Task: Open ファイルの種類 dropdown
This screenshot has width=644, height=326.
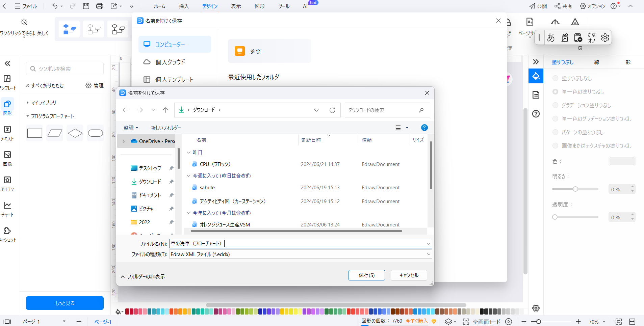Action: [301, 254]
